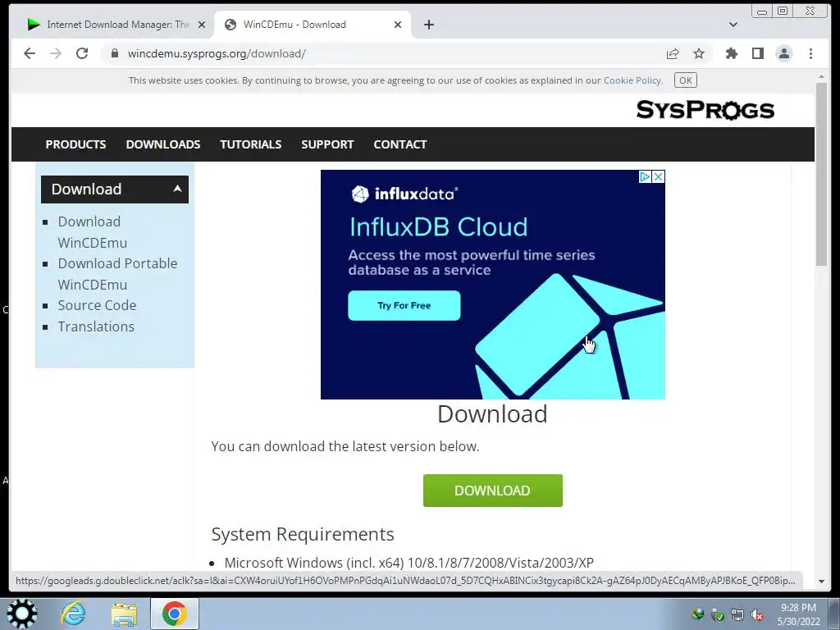
Task: Click the scrollbar down arrow
Action: click(821, 582)
